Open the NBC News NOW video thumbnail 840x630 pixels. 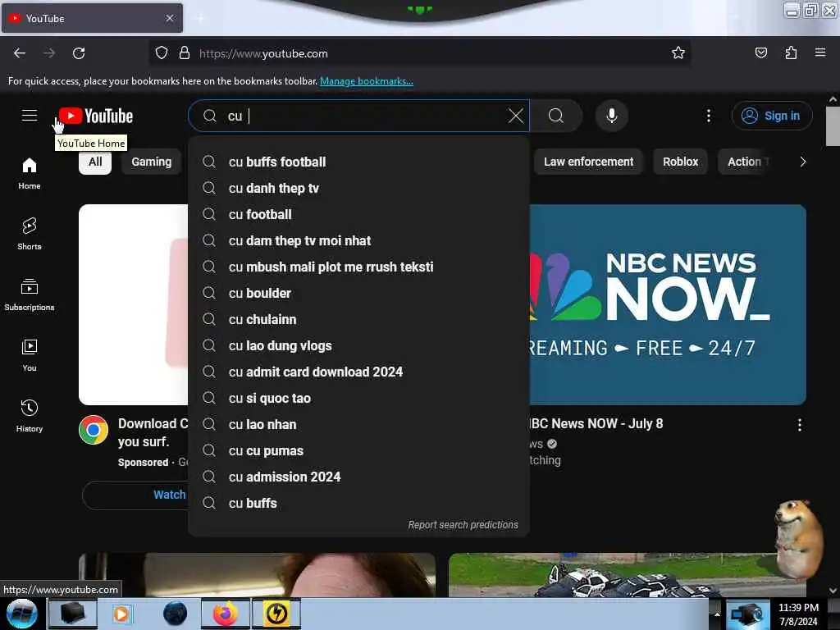(668, 304)
